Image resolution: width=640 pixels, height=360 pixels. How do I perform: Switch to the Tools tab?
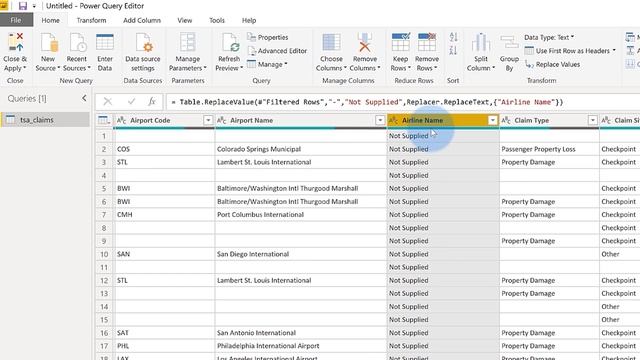coord(217,20)
